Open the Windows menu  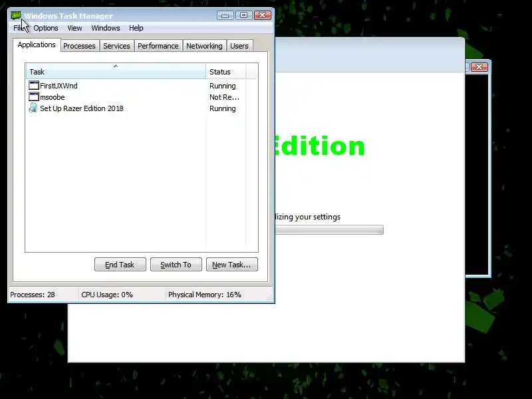[106, 28]
